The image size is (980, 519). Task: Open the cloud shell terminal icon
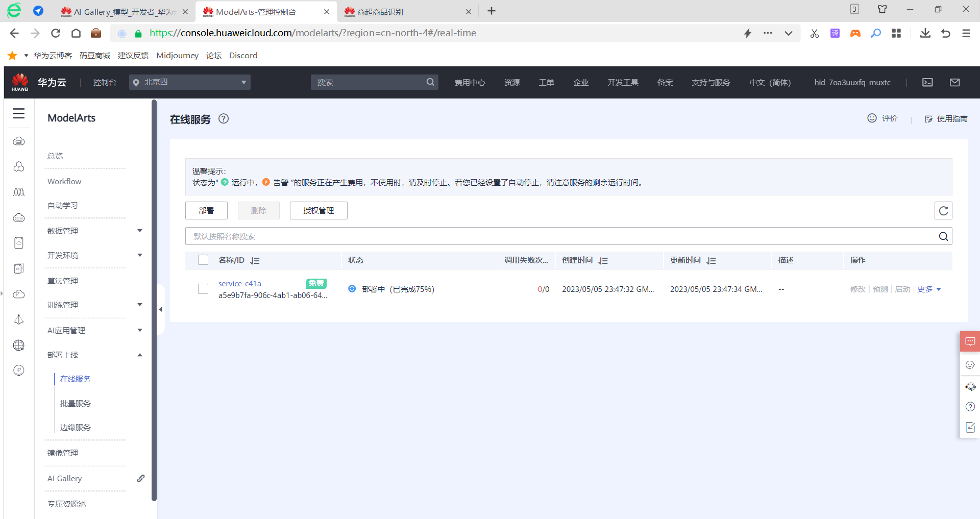tap(927, 82)
